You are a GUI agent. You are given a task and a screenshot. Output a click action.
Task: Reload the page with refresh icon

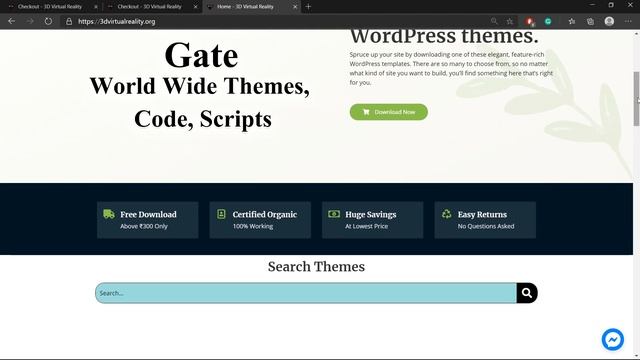[x=48, y=21]
